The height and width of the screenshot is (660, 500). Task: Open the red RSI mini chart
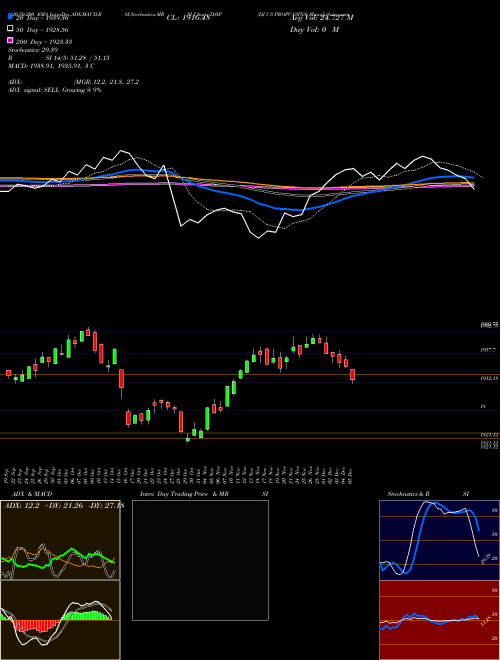pyautogui.click(x=439, y=620)
